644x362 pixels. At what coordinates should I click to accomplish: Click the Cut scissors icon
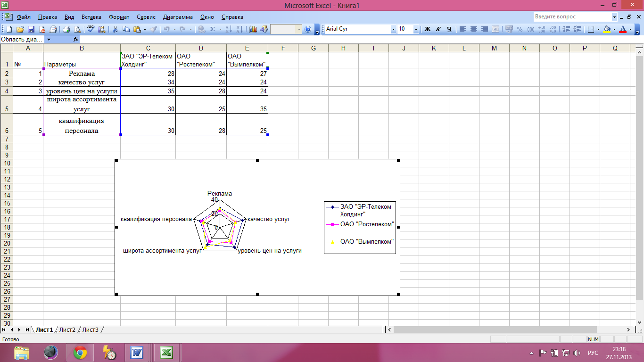(116, 29)
